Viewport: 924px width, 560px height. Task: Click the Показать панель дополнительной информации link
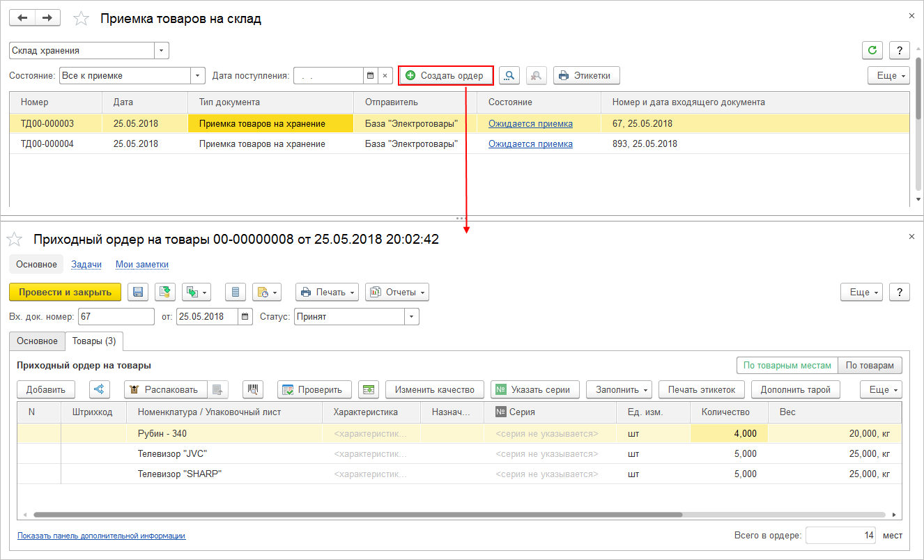pyautogui.click(x=102, y=536)
